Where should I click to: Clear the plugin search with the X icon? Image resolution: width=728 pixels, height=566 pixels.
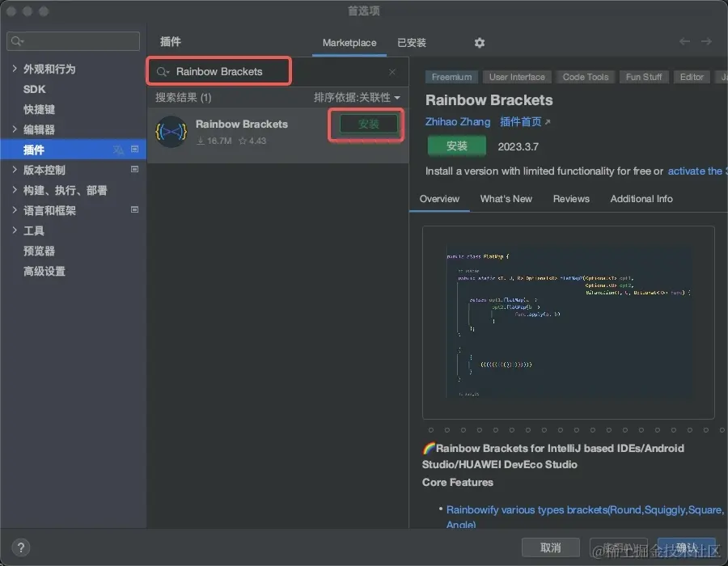tap(392, 72)
